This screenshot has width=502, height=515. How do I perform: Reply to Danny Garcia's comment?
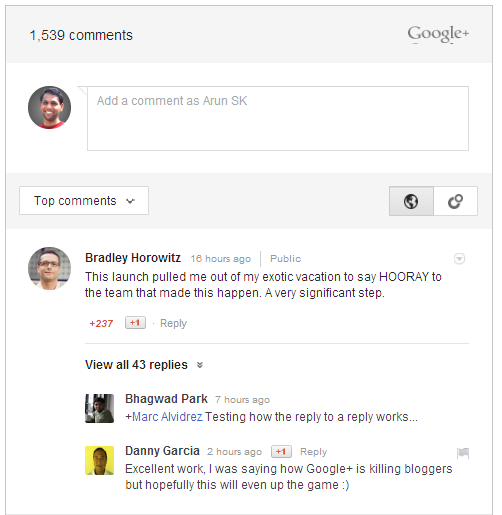tap(313, 451)
